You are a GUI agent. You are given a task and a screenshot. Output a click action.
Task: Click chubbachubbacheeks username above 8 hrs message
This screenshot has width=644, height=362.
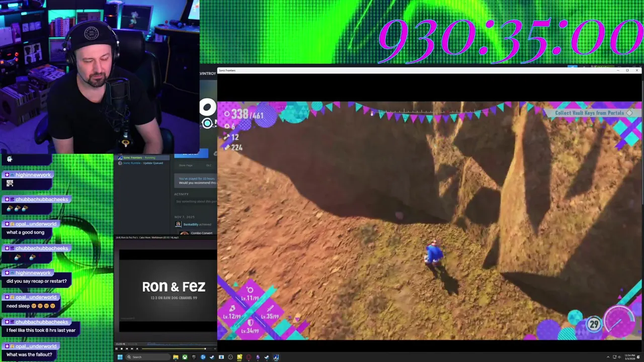[x=41, y=322]
